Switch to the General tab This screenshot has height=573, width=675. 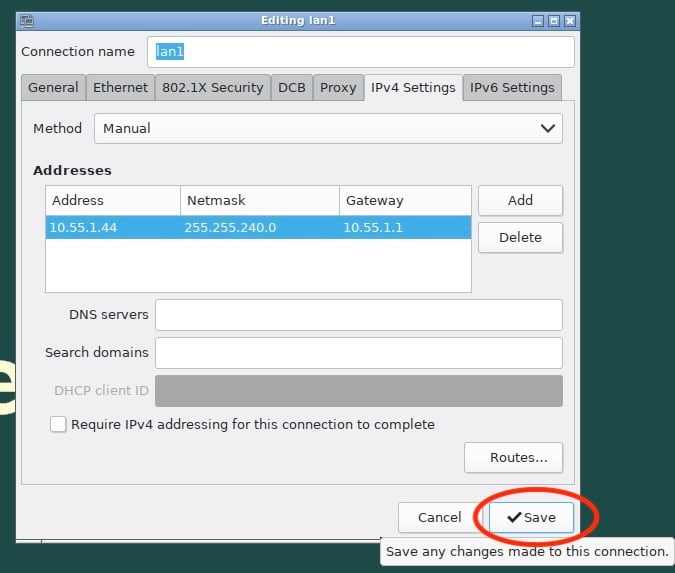53,88
